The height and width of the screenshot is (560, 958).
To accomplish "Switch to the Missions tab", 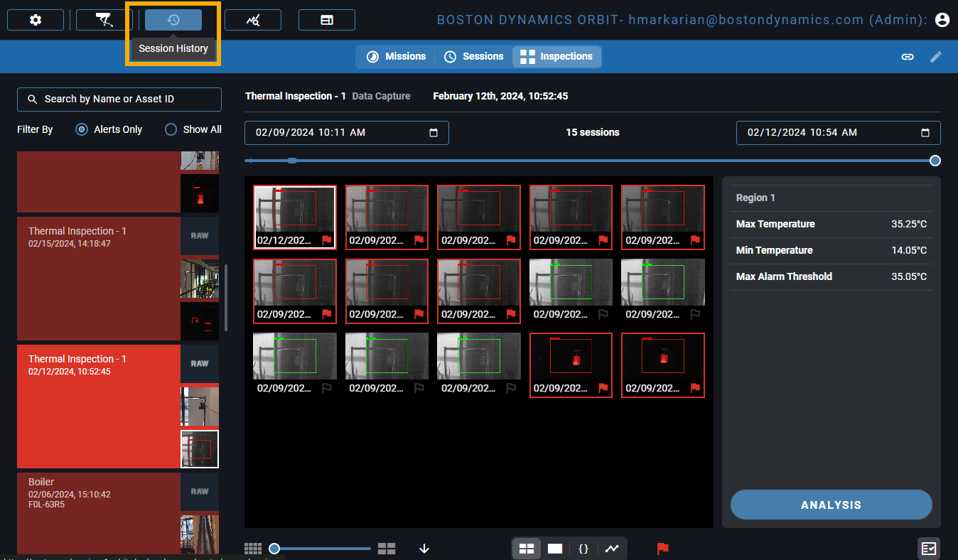I will pyautogui.click(x=397, y=57).
